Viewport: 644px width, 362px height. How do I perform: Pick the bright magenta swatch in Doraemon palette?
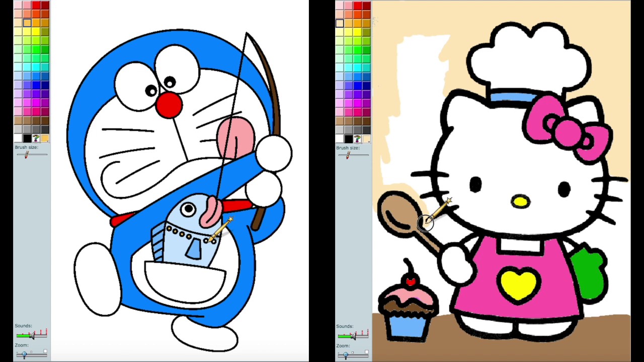point(36,103)
